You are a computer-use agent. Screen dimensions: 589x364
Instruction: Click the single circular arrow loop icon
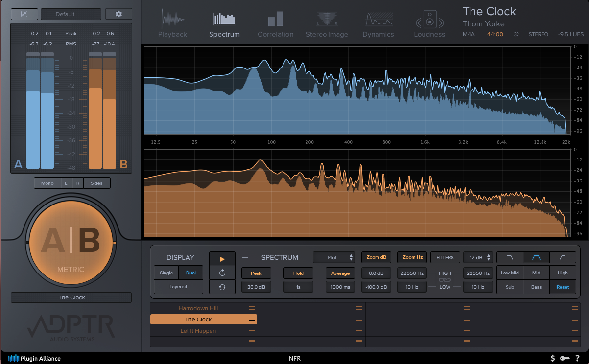[222, 273]
